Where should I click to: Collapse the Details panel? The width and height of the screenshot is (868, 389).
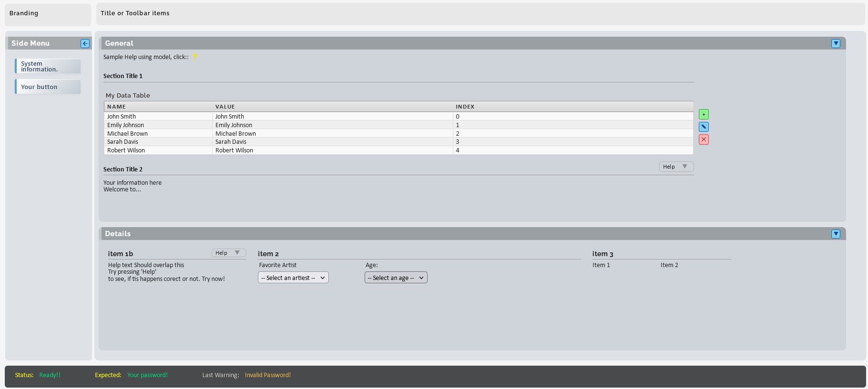click(836, 234)
